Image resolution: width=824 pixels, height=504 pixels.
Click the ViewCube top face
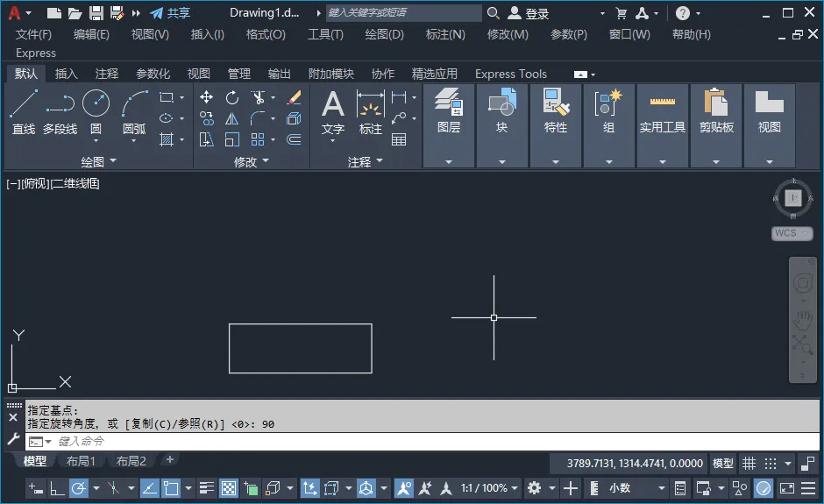(793, 198)
